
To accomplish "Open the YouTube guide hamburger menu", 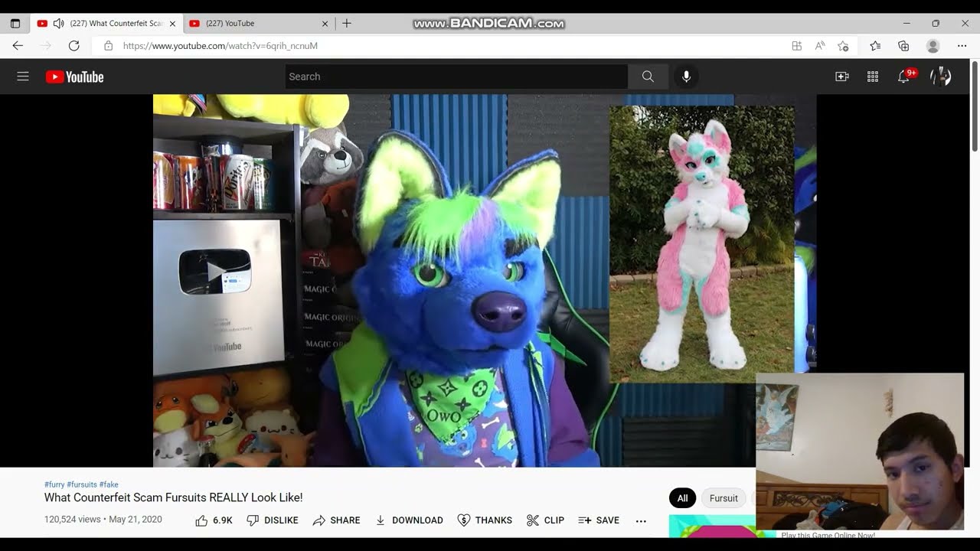I will 23,77.
